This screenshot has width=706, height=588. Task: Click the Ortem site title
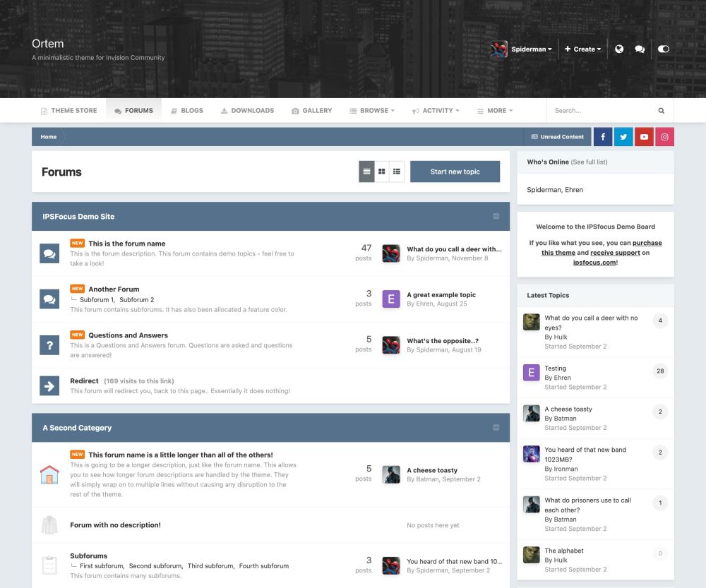[48, 44]
